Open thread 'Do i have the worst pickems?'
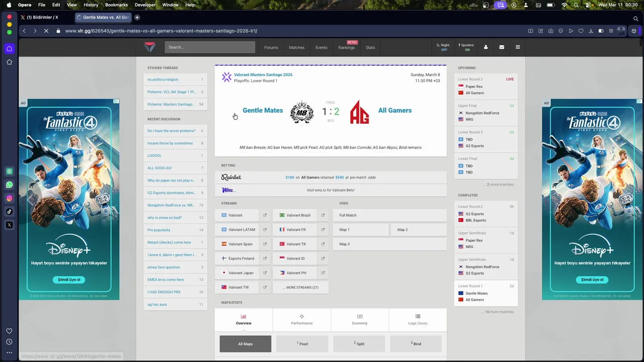 pyautogui.click(x=175, y=131)
